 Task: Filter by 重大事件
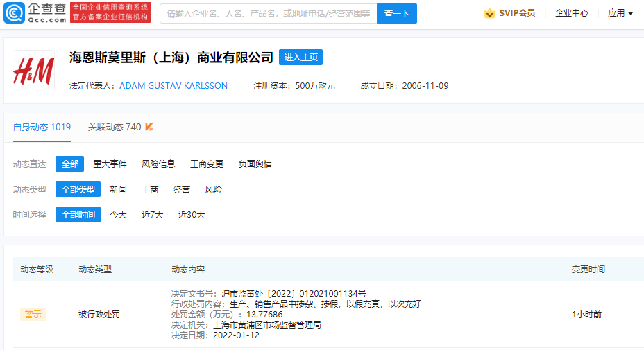[110, 164]
